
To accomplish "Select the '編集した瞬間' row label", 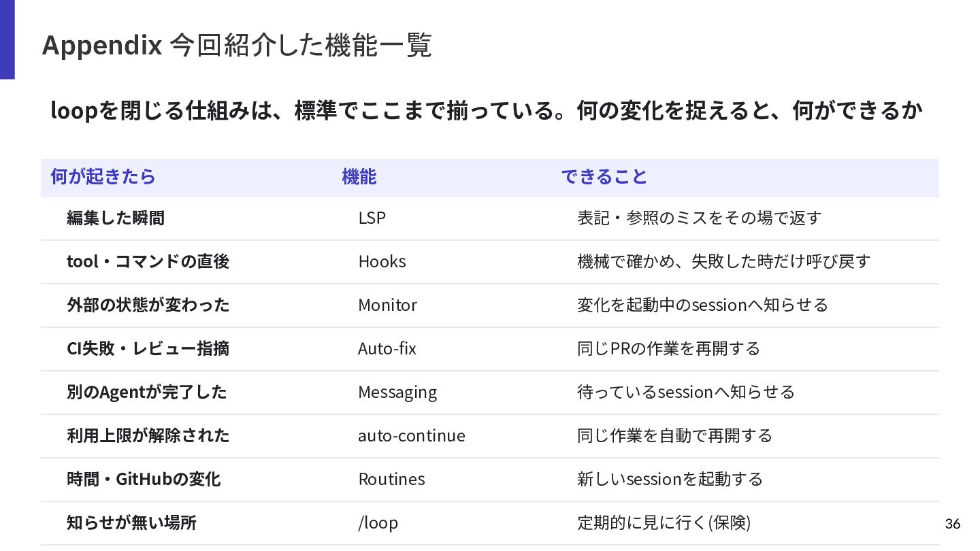I will [116, 218].
